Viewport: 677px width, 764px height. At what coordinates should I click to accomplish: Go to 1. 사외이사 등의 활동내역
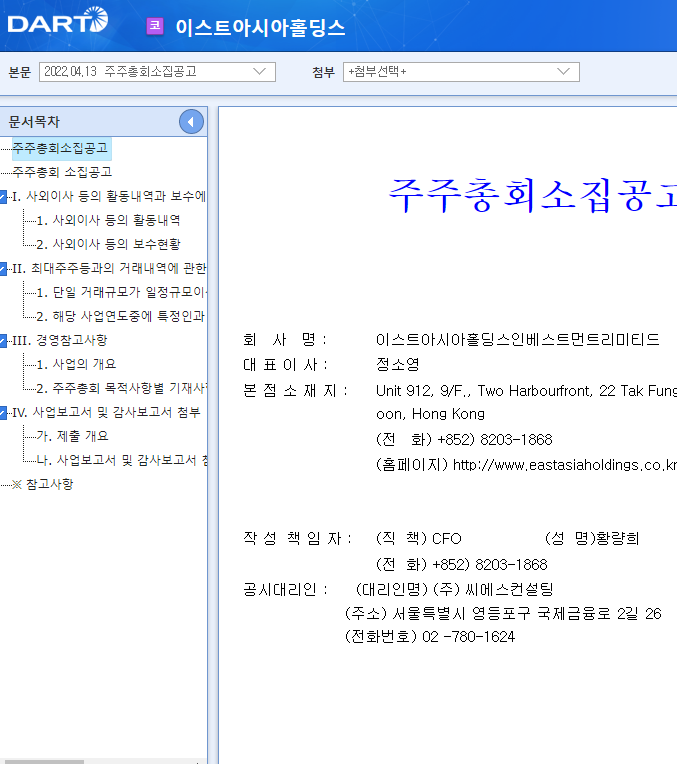[109, 220]
